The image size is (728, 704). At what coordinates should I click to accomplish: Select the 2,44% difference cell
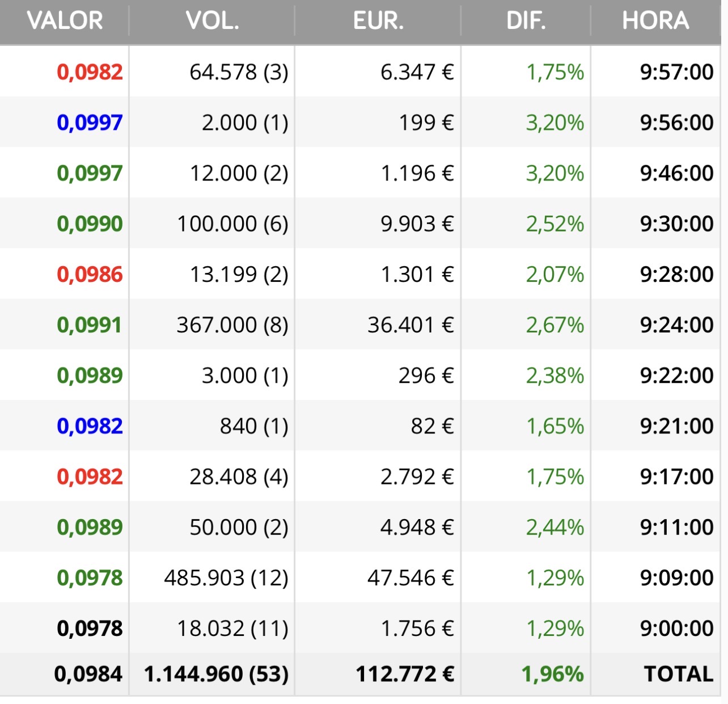coord(555,527)
